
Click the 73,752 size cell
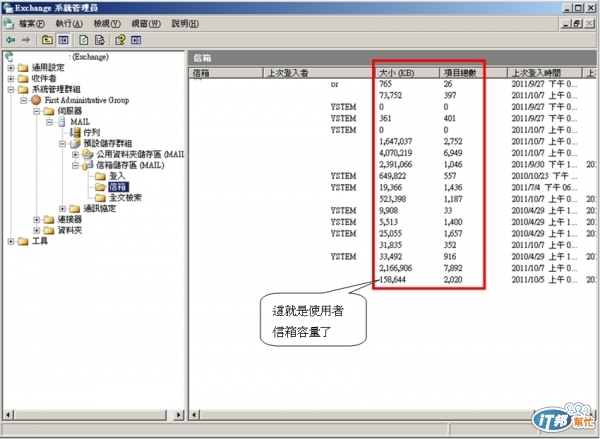tap(390, 95)
